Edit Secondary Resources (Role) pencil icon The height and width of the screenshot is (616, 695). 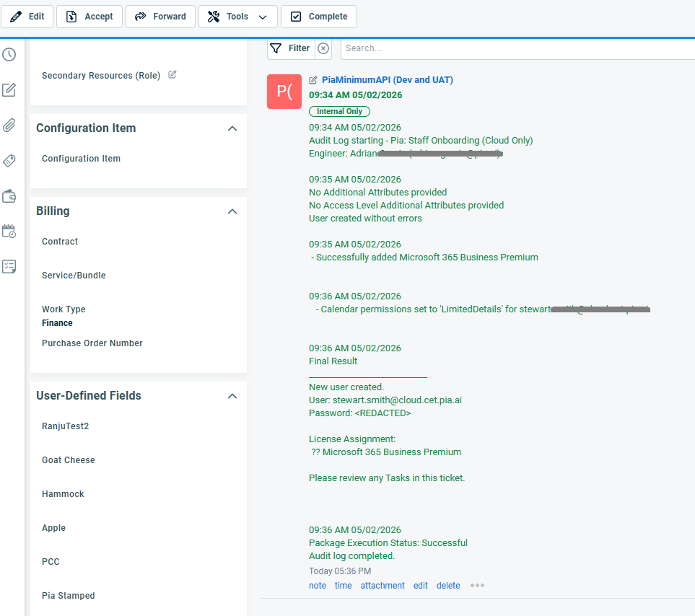point(172,75)
